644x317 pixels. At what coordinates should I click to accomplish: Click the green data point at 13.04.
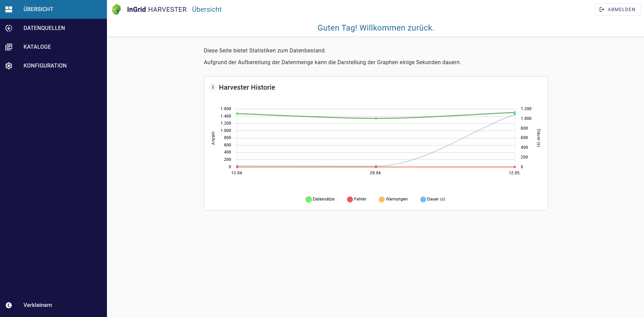point(237,114)
